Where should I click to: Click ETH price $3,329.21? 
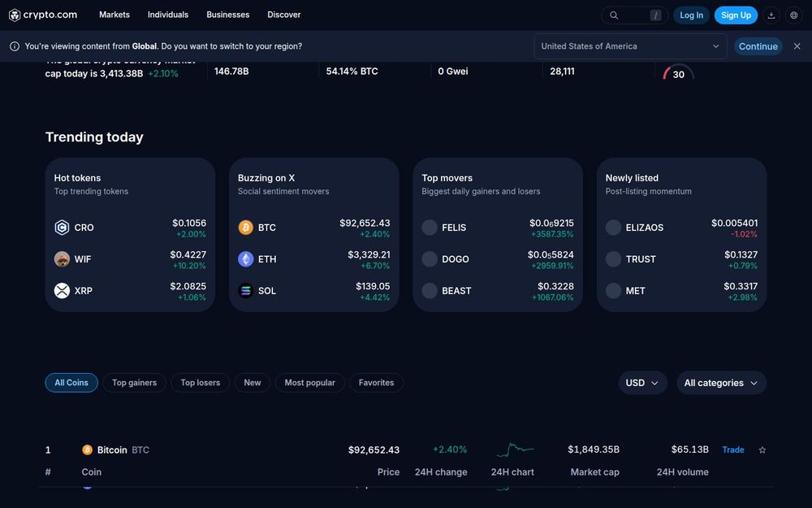click(369, 254)
